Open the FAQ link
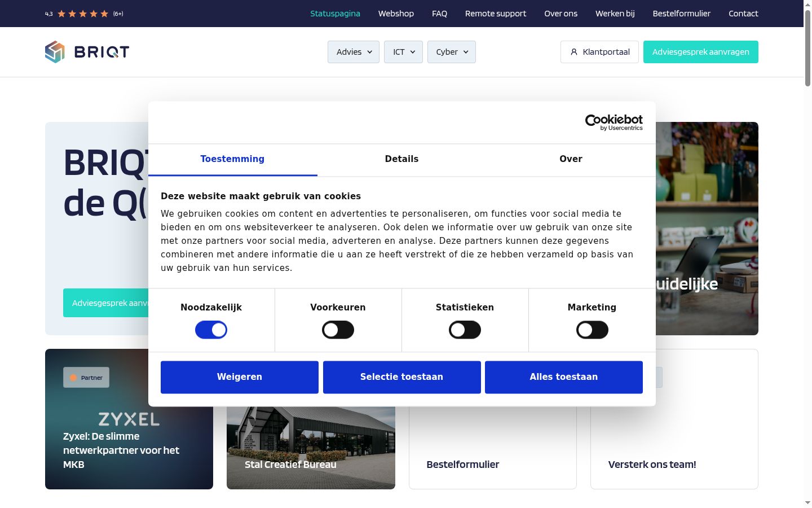The height and width of the screenshot is (508, 812). pos(439,14)
